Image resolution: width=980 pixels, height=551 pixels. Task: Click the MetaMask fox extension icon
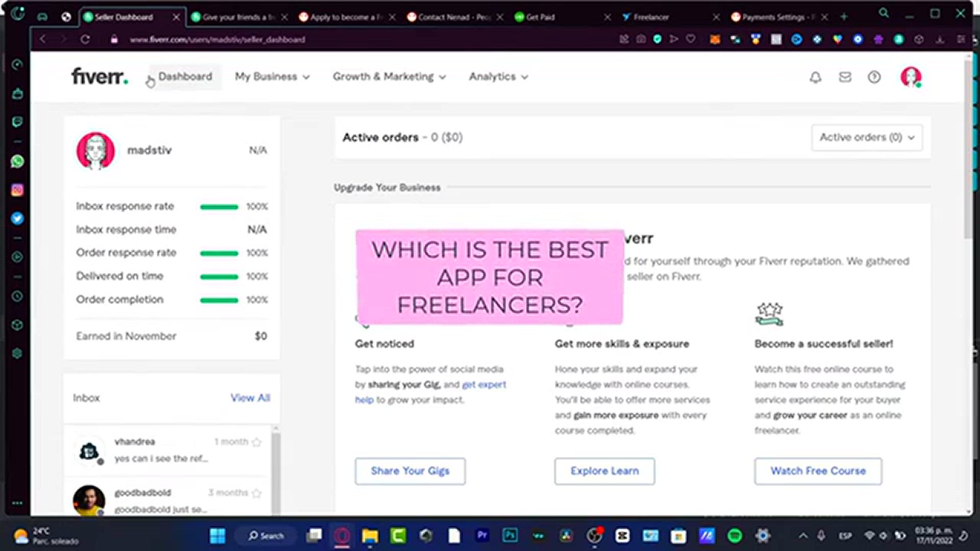(715, 39)
